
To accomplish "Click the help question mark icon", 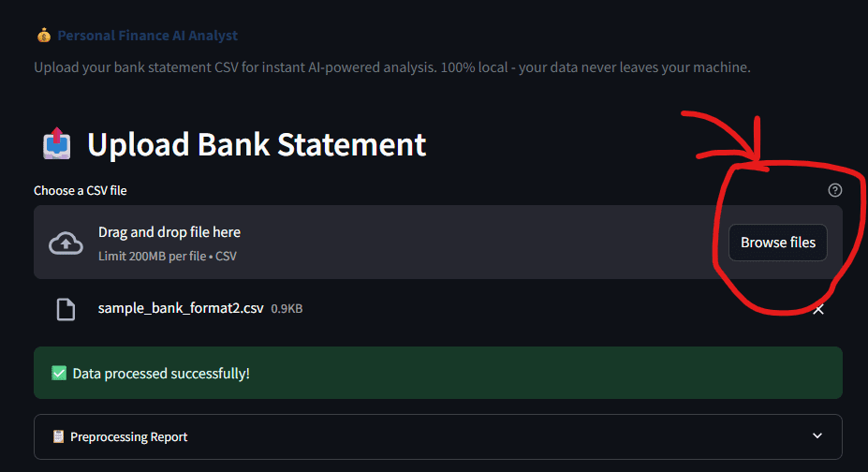I will tap(835, 190).
